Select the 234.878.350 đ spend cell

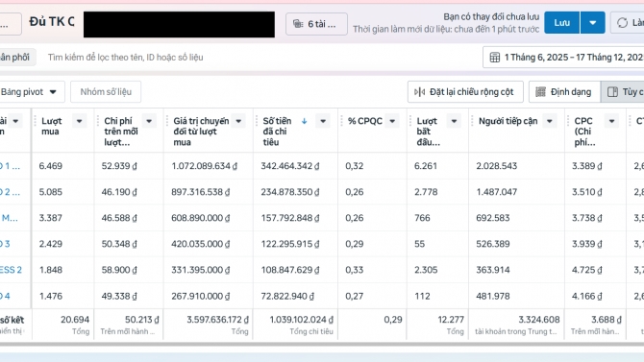(x=296, y=192)
